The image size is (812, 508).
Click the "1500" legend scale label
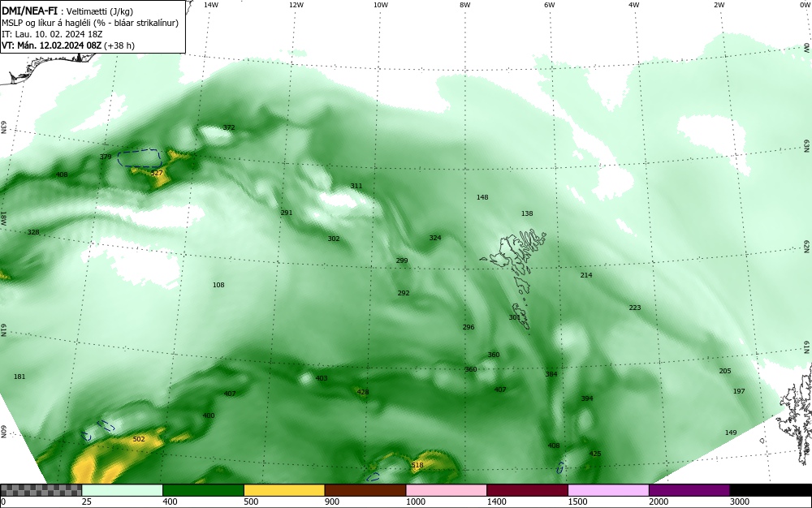click(577, 502)
